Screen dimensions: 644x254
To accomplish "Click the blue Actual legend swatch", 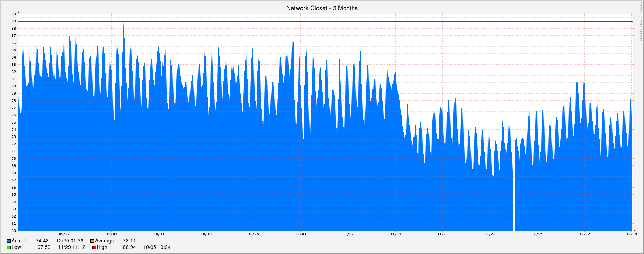I will click(x=9, y=241).
